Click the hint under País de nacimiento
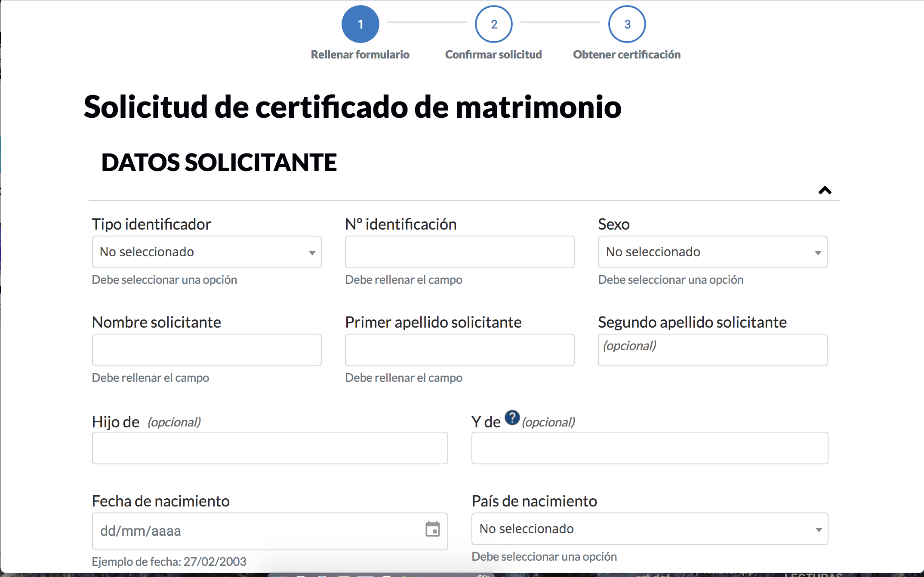The width and height of the screenshot is (924, 577). click(x=544, y=556)
